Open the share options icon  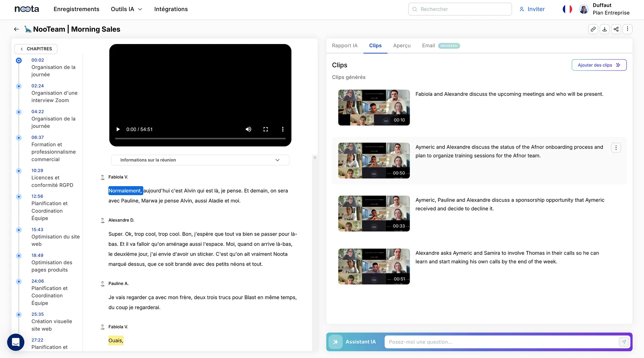tap(616, 29)
